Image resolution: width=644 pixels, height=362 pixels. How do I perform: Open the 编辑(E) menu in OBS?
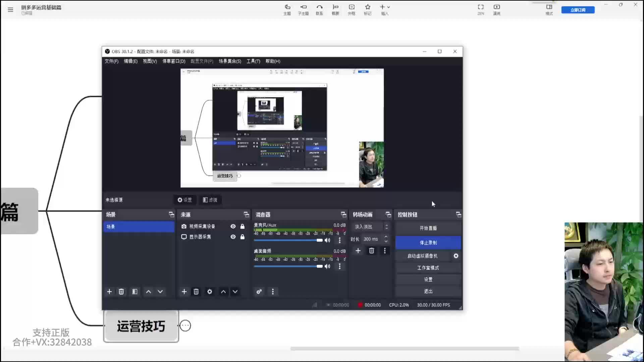coord(131,61)
